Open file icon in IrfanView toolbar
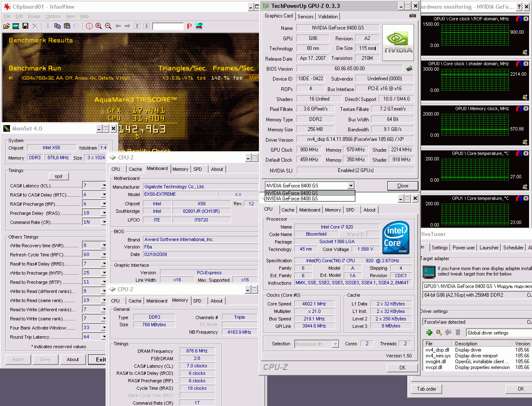Viewport: 532px width, 406px height. tap(6, 26)
